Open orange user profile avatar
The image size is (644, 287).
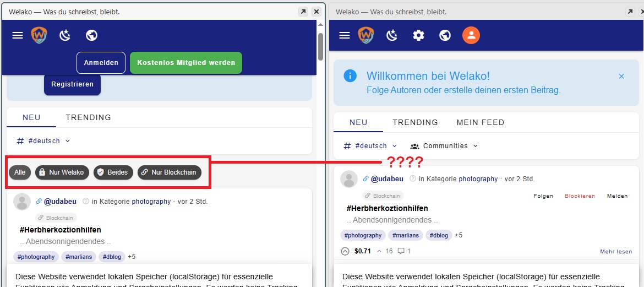pyautogui.click(x=471, y=35)
